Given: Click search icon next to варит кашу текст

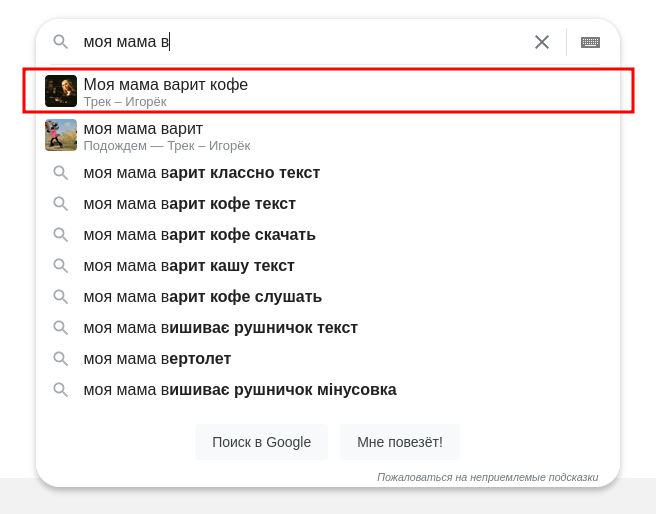Looking at the screenshot, I should click(61, 266).
